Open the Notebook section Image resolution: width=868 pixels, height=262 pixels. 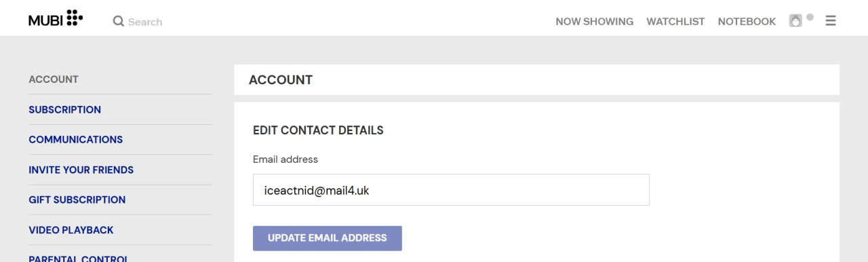click(x=747, y=22)
